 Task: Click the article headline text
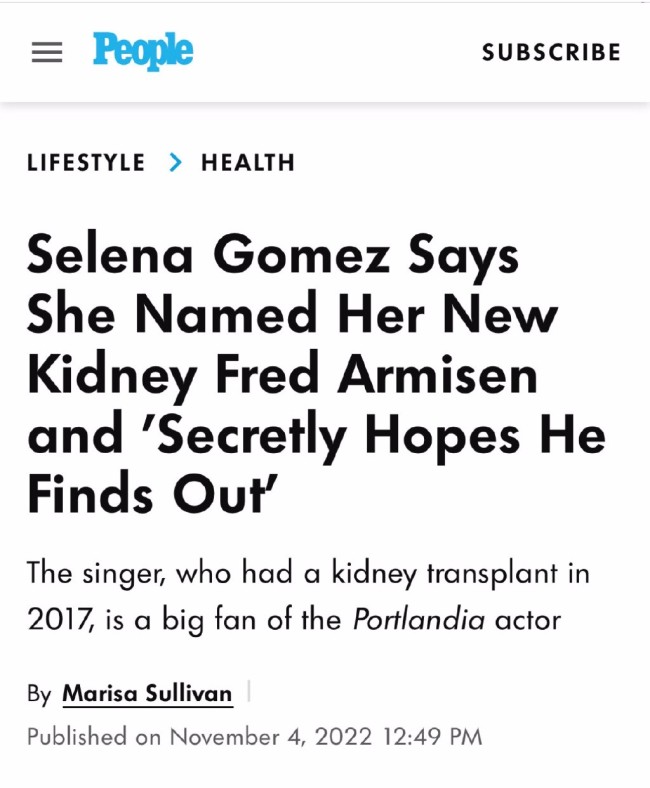(x=317, y=374)
